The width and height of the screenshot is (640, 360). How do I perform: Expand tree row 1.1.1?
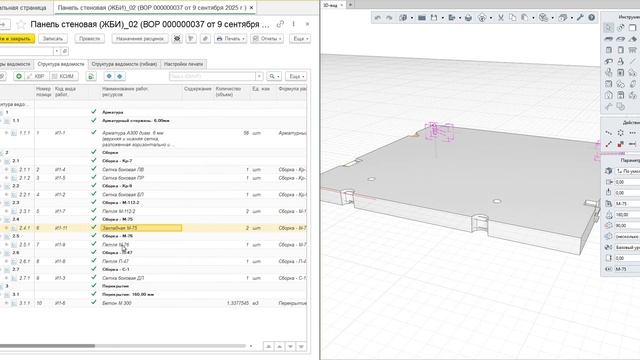coord(7,133)
